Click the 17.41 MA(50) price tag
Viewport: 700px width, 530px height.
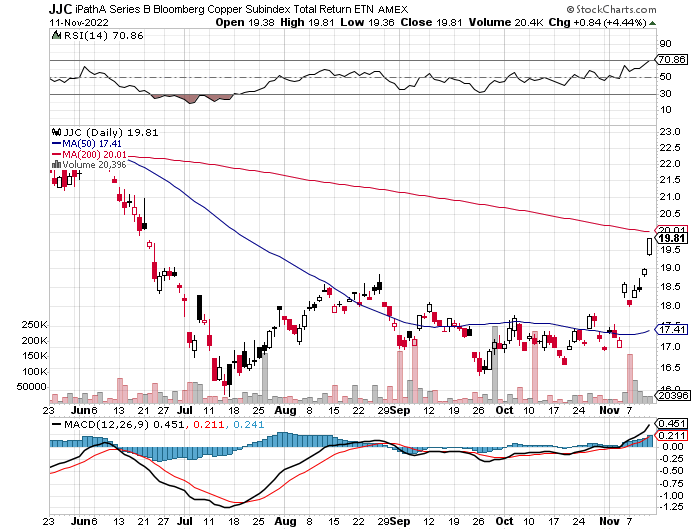(672, 330)
